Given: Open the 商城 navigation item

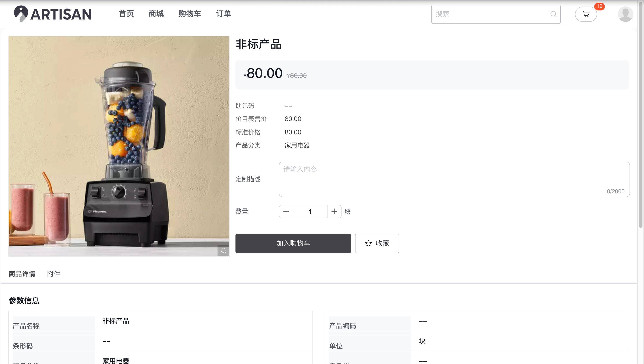Looking at the screenshot, I should [x=156, y=14].
